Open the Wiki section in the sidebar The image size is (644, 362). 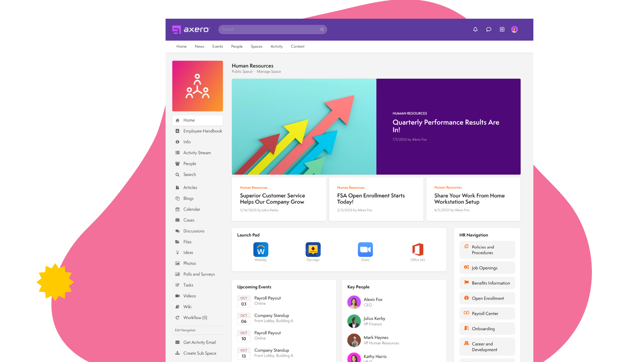(187, 307)
